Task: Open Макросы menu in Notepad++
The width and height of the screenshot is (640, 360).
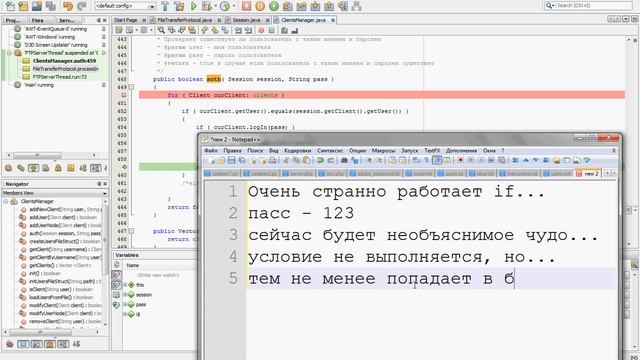Action: click(x=383, y=151)
